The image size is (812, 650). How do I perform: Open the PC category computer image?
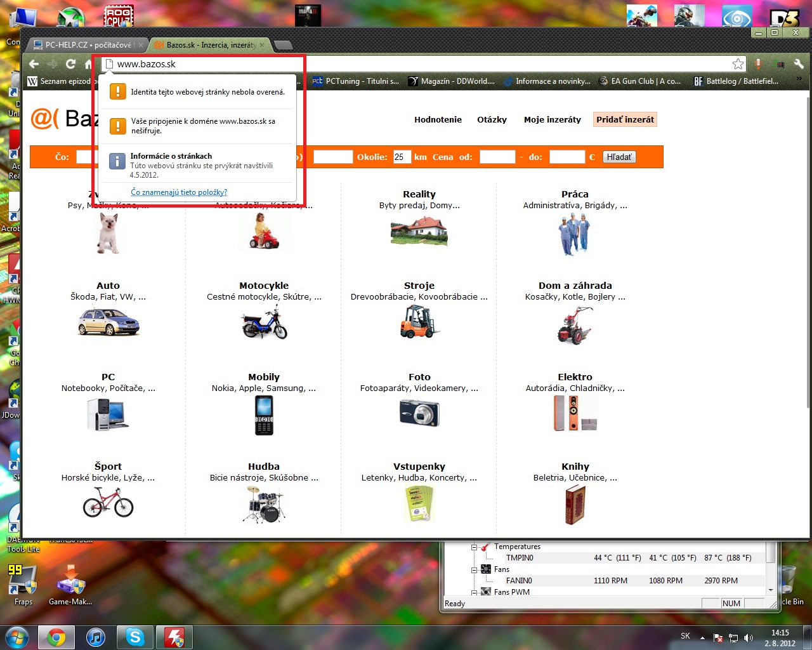click(x=108, y=414)
